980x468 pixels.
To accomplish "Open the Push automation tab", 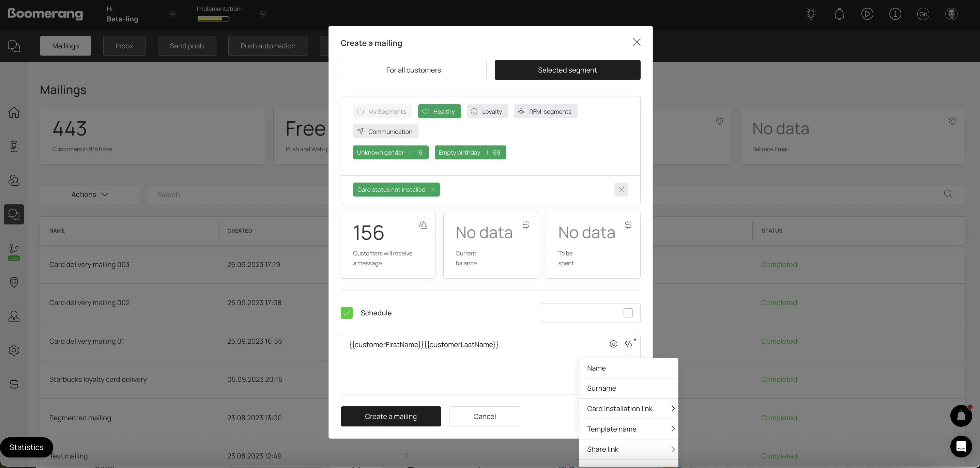I will [268, 46].
